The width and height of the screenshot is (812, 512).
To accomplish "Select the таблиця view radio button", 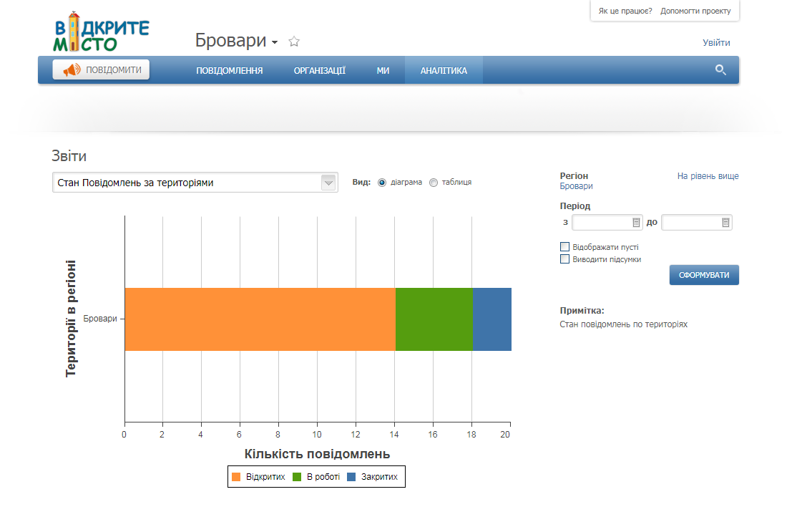I will click(434, 183).
